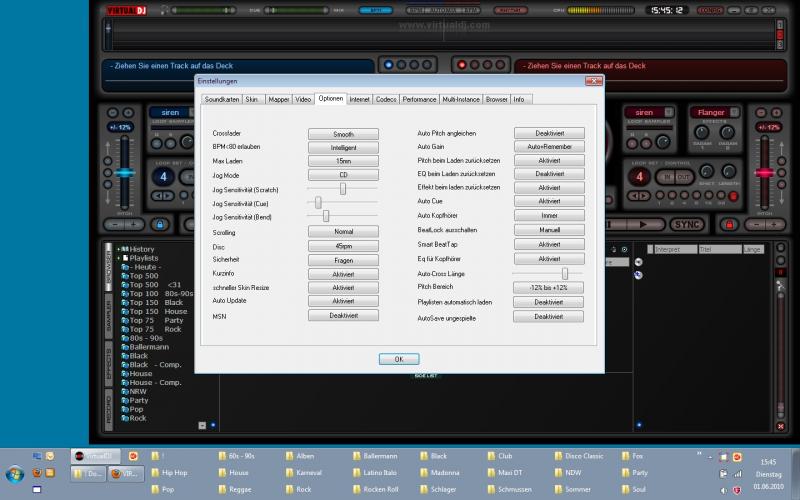Toggle Auto Update setting
The width and height of the screenshot is (800, 500).
coord(343,301)
